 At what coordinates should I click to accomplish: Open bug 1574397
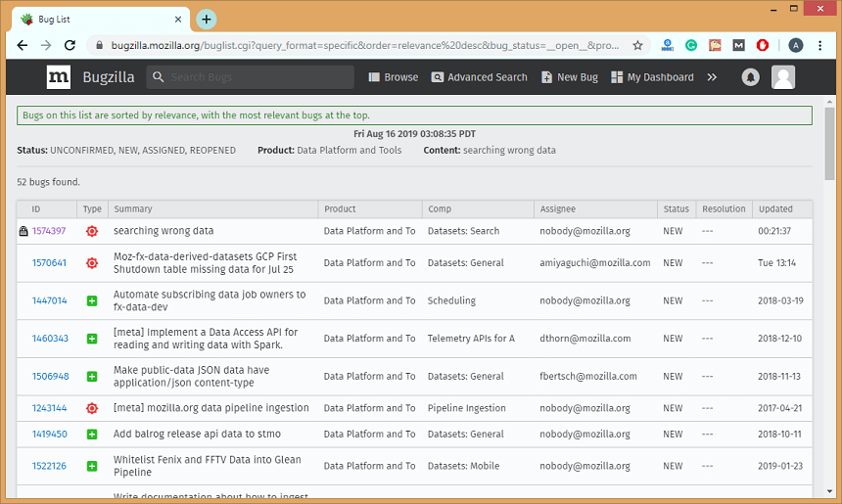pos(49,231)
